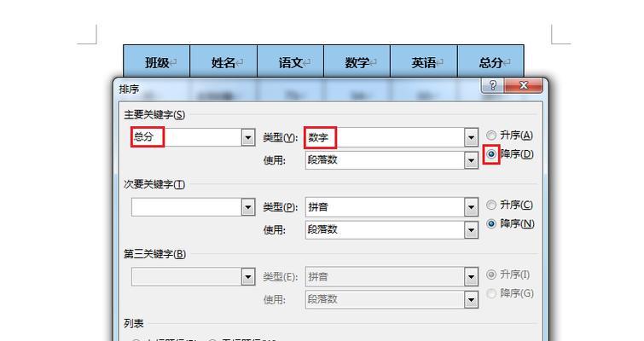
Task: Click the 排序 dialog title
Action: pyautogui.click(x=129, y=89)
